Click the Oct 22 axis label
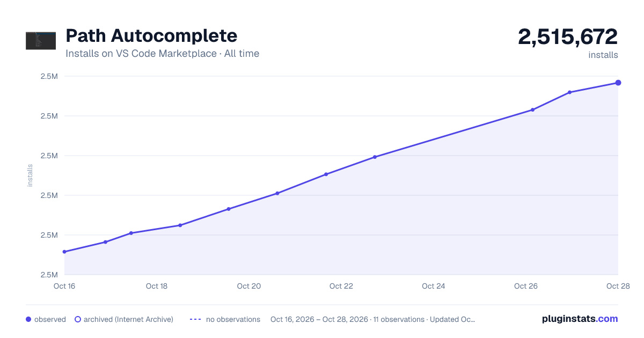This screenshot has width=644, height=338. [x=341, y=286]
